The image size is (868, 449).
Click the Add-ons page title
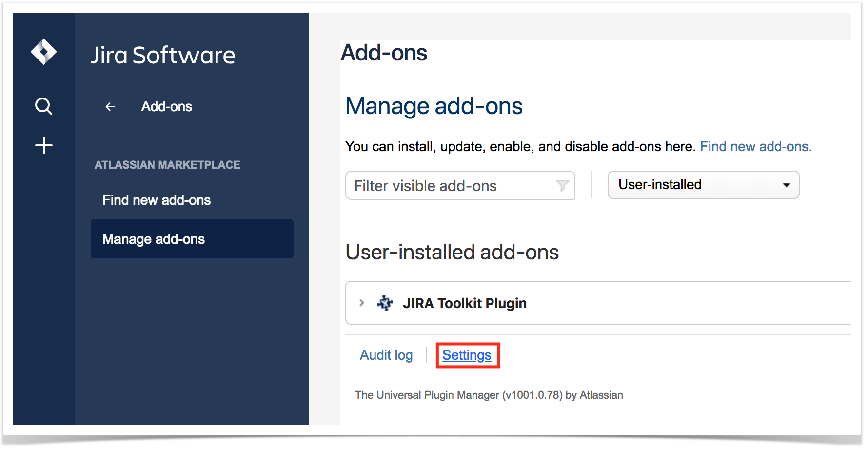tap(384, 53)
